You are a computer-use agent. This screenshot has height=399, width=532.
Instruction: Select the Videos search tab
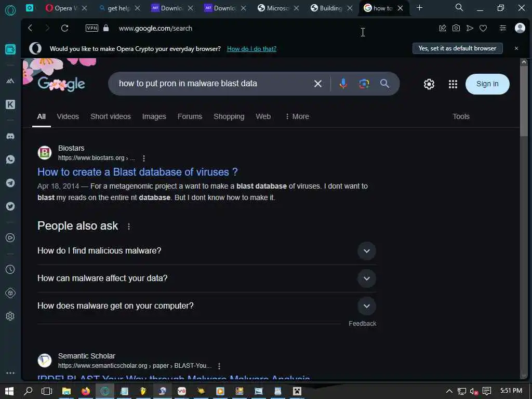[x=68, y=116]
